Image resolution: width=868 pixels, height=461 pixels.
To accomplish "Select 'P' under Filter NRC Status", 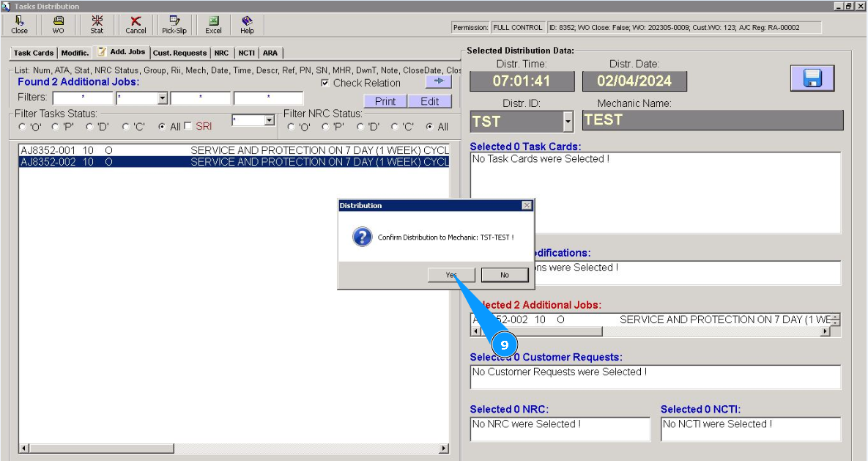I will pos(325,127).
